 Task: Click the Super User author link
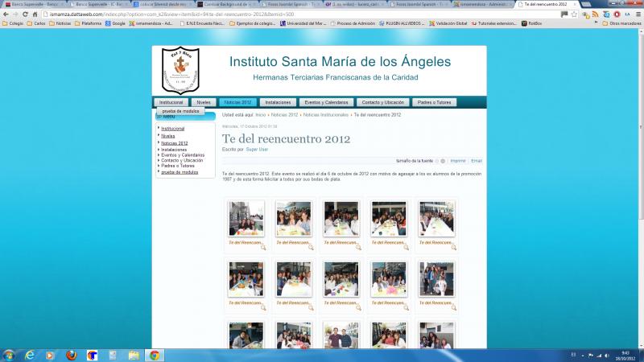[x=257, y=150]
